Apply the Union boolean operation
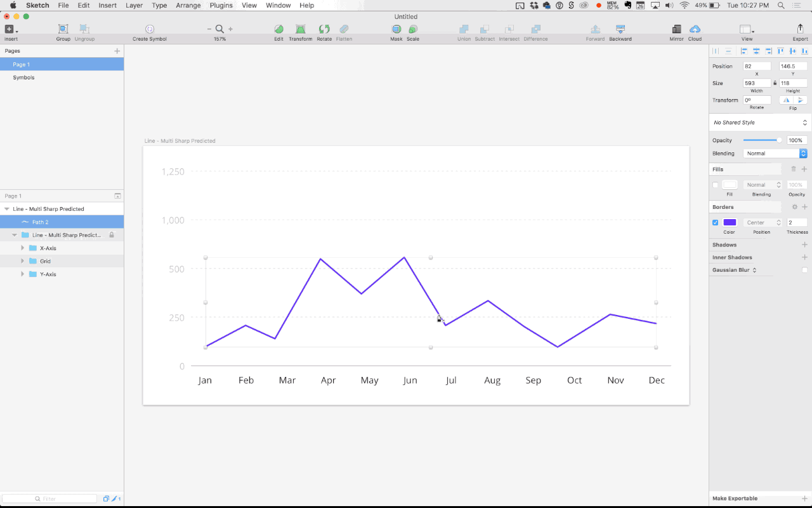812x508 pixels. point(464,29)
